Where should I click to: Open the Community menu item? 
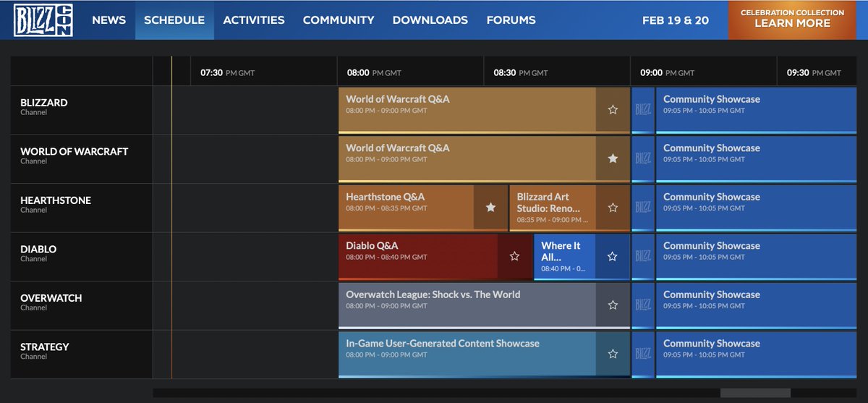click(339, 20)
